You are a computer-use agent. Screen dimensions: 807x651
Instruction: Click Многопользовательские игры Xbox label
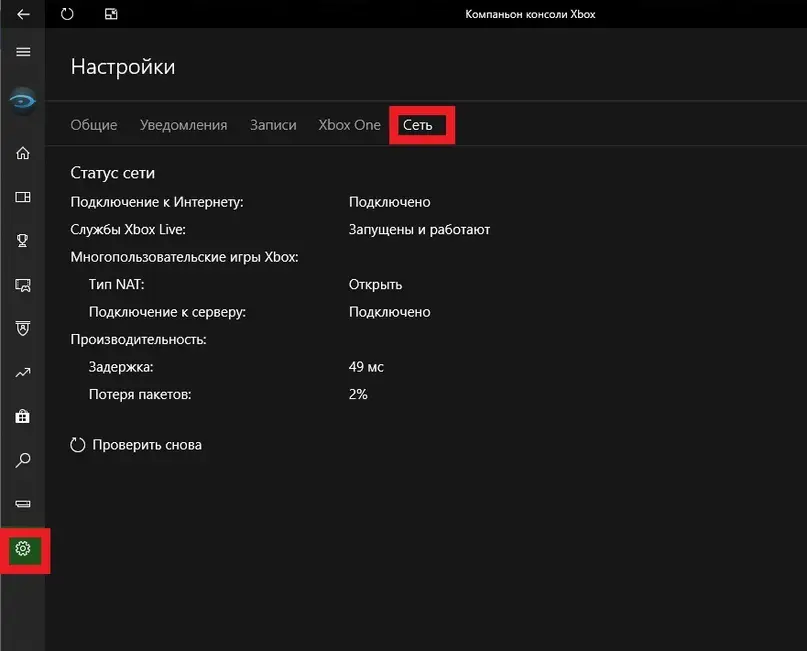[184, 257]
